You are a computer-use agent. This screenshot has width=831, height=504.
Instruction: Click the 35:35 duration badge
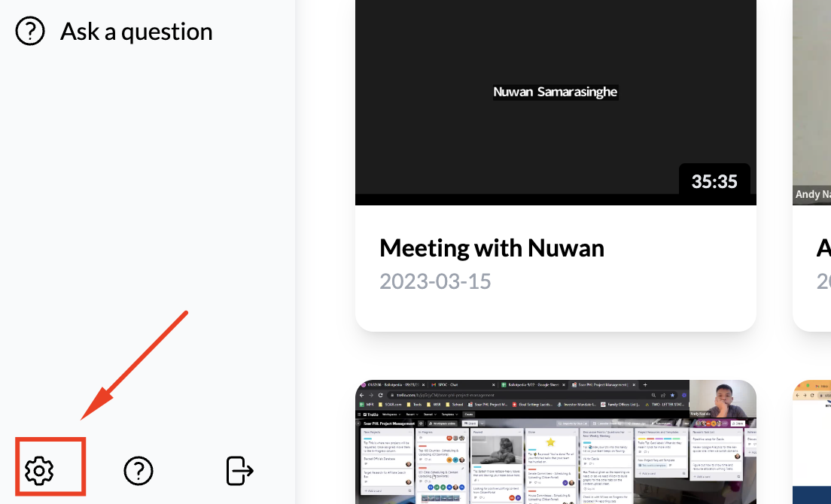pyautogui.click(x=714, y=181)
